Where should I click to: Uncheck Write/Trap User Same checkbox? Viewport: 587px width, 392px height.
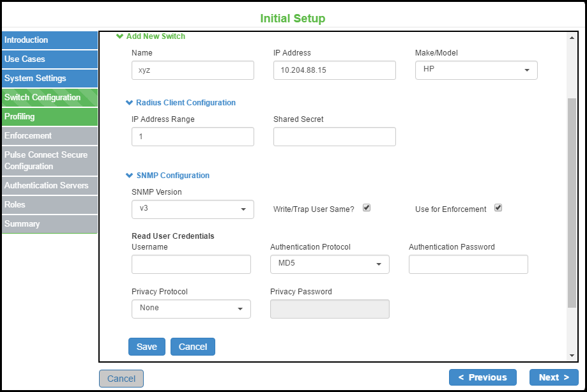[x=367, y=207]
